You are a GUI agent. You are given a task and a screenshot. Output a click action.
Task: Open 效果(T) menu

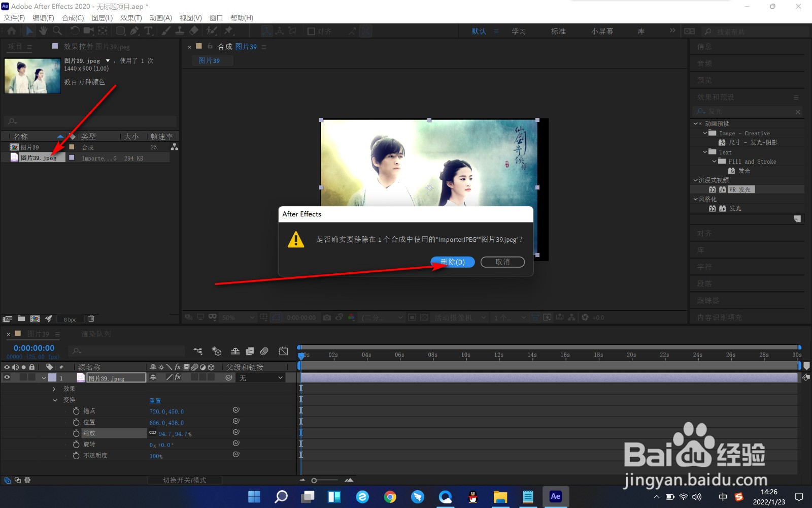(x=131, y=18)
